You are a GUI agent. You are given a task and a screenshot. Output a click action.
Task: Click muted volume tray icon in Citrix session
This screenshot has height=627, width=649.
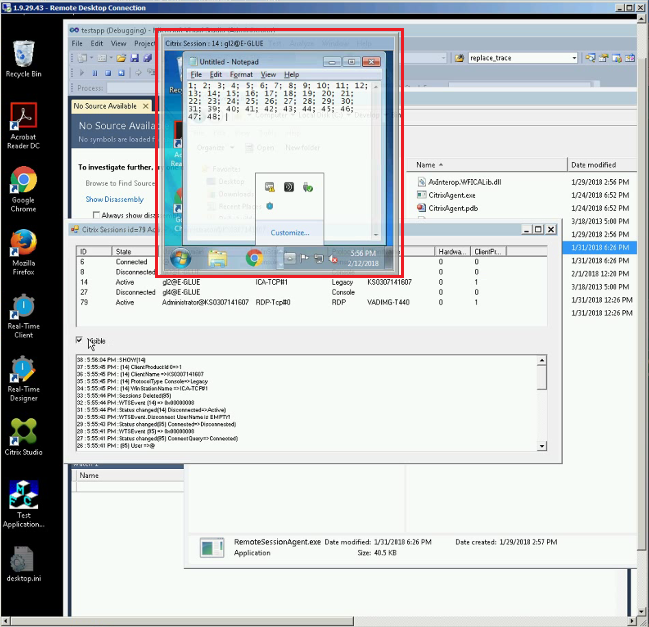(x=333, y=259)
